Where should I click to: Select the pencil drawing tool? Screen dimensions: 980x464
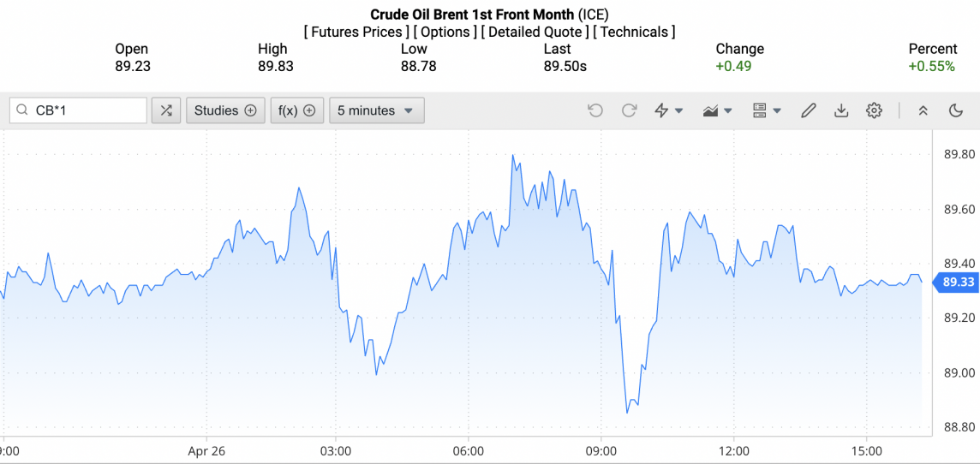(808, 110)
